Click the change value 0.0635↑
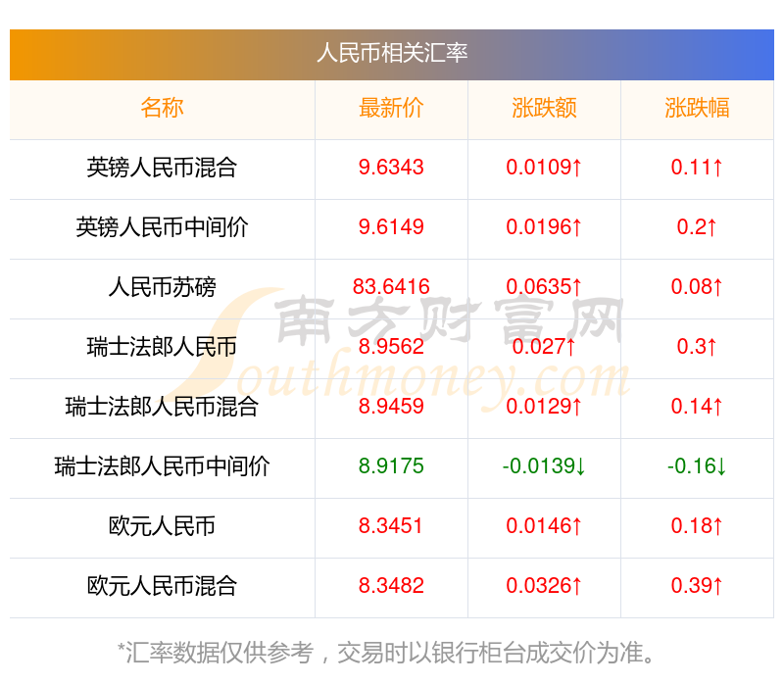 (x=544, y=287)
